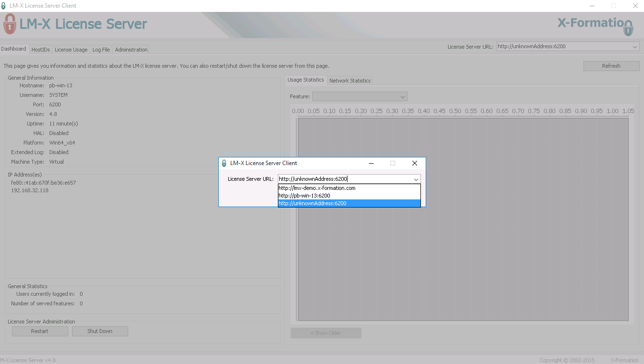
Task: Click the IPv6 address fe80::41ab:670f:be36:e657
Action: tap(43, 183)
